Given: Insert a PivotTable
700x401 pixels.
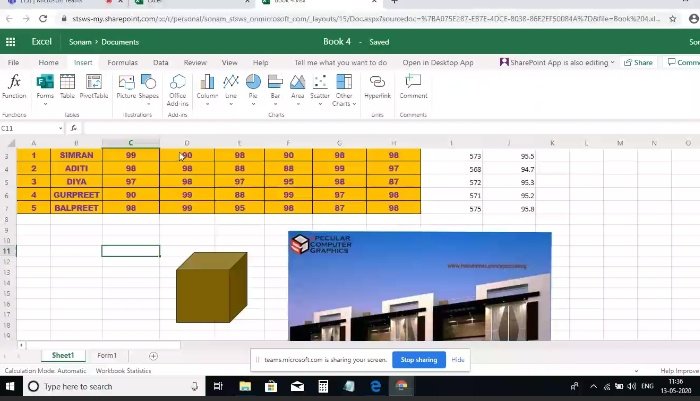Looking at the screenshot, I should (x=94, y=87).
